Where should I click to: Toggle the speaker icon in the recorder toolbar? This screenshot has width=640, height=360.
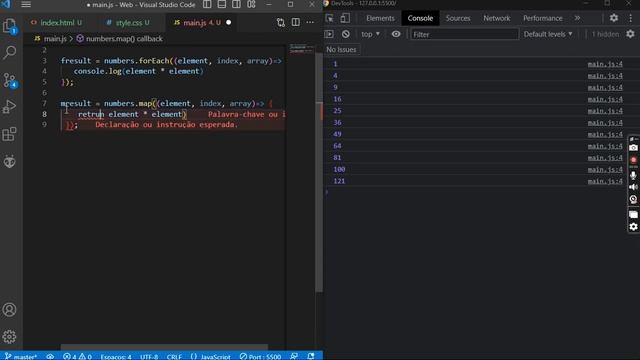pyautogui.click(x=633, y=187)
